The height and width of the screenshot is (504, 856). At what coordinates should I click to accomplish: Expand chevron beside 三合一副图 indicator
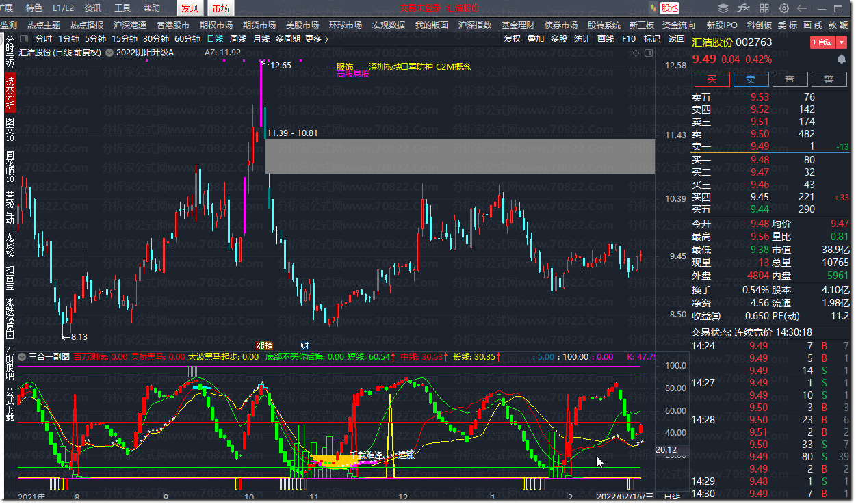point(21,356)
